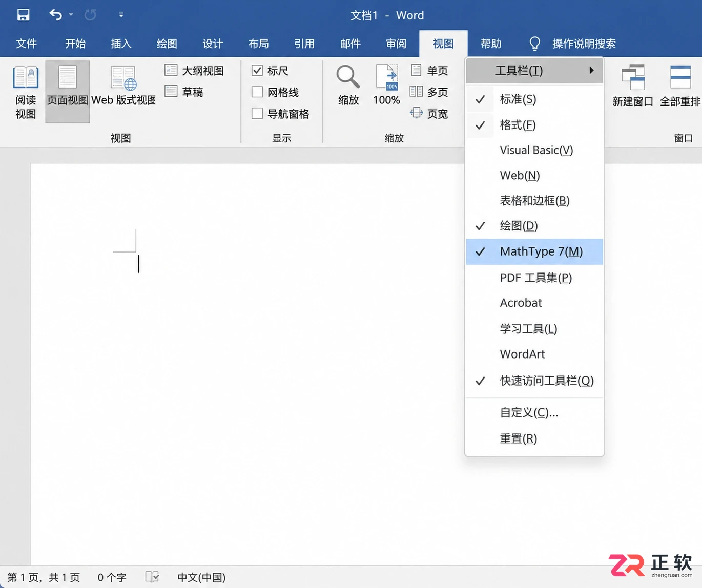Open the Undo history dropdown arrow
The image size is (702, 588).
pos(71,15)
